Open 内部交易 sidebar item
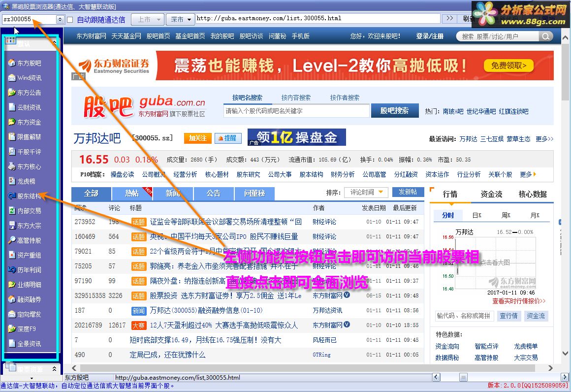The image size is (571, 392). pos(25,211)
